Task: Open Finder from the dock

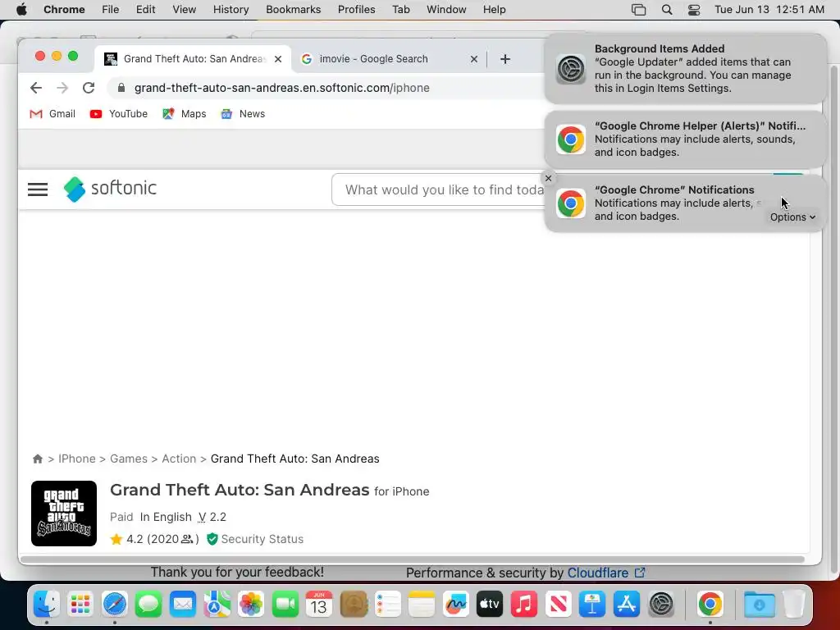Action: click(47, 605)
